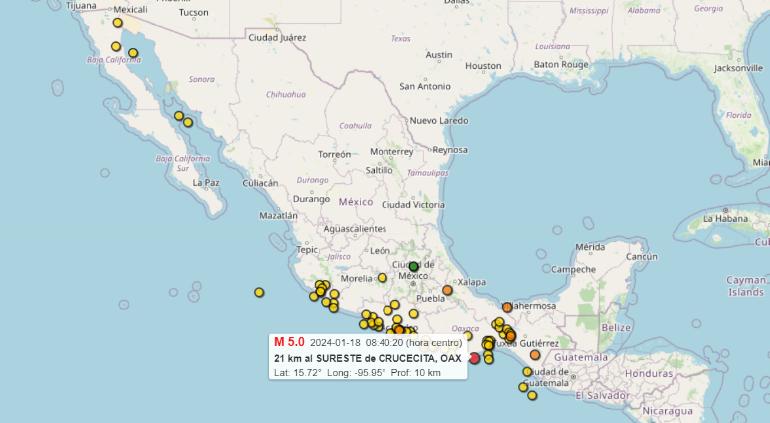The height and width of the screenshot is (423, 770).
Task: Click the red M 5.0 earthquake marker
Action: click(x=474, y=358)
